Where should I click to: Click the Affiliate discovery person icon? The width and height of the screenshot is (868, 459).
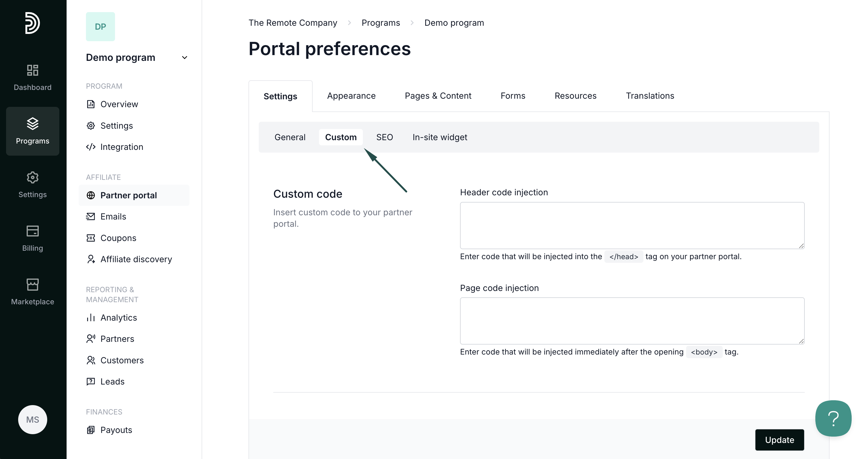[90, 259]
